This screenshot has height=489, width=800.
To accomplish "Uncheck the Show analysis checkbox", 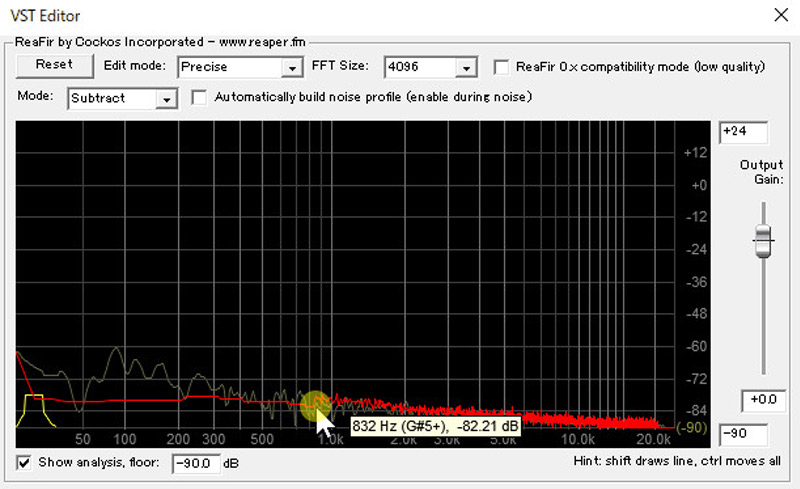I will 25,463.
